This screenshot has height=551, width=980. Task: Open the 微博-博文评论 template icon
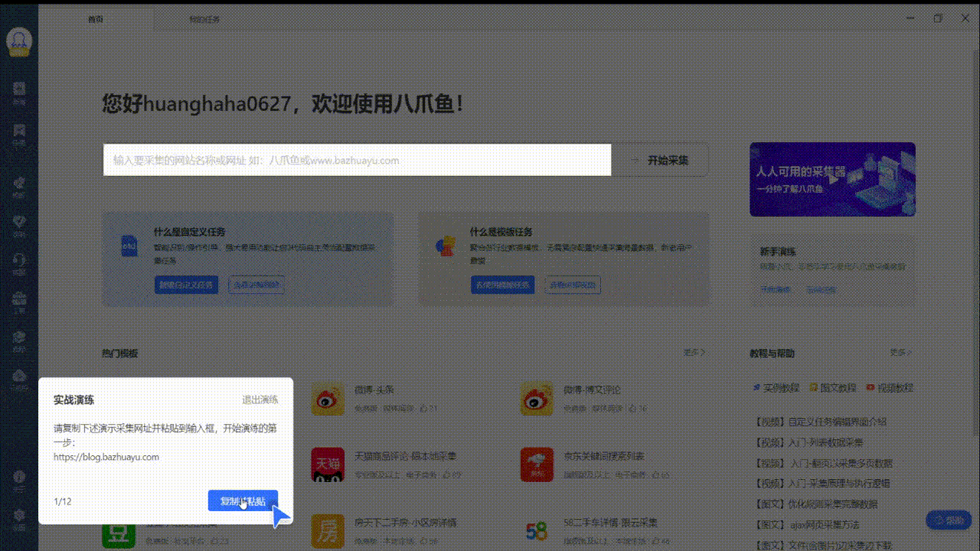pos(537,399)
